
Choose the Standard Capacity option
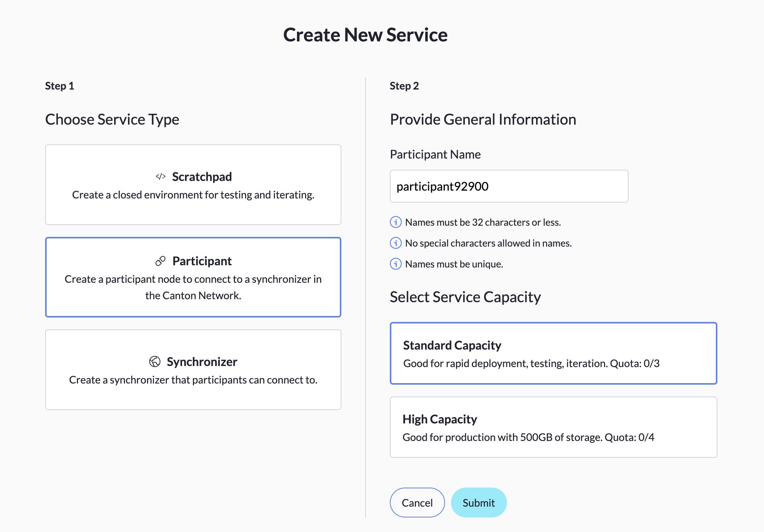pyautogui.click(x=553, y=353)
